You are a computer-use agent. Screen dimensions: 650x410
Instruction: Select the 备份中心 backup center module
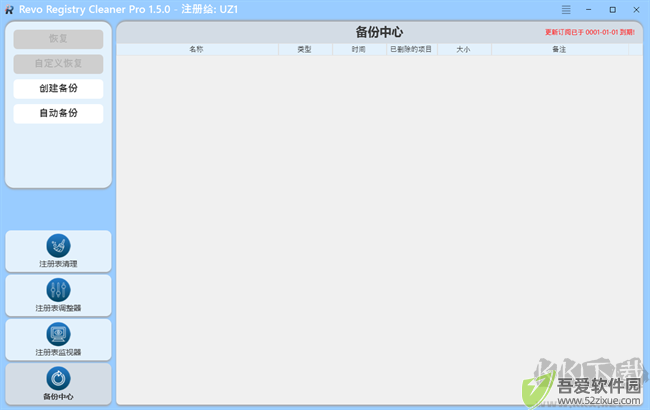pyautogui.click(x=58, y=384)
